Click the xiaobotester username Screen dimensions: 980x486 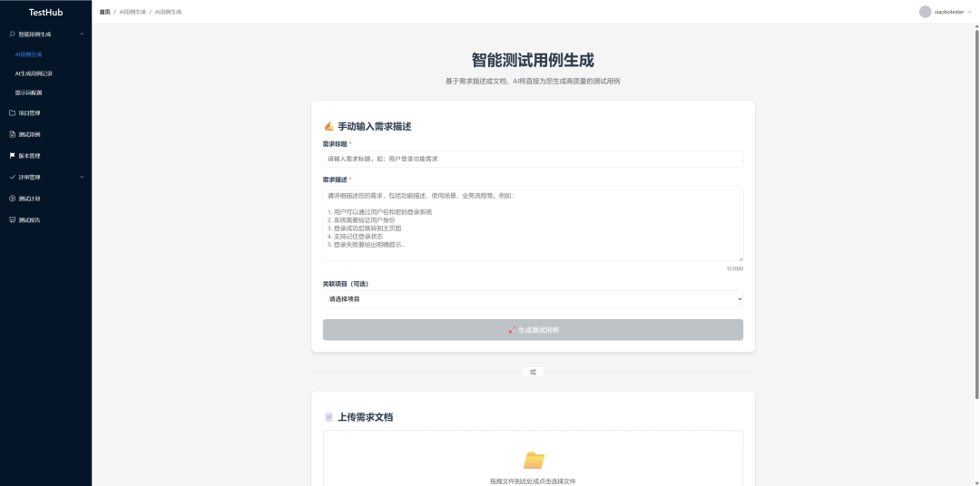click(x=949, y=12)
